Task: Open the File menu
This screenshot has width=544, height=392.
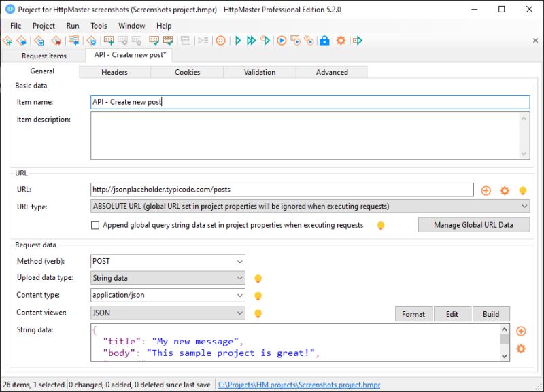Action: pos(16,26)
